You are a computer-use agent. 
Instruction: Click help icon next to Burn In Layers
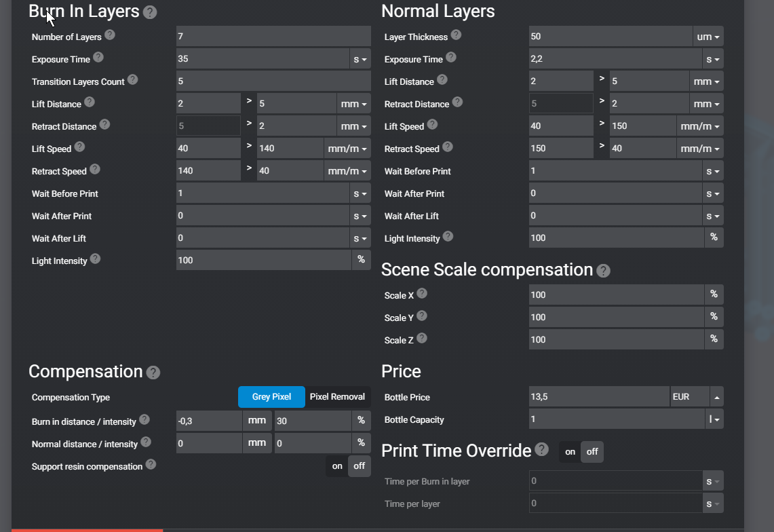pyautogui.click(x=151, y=12)
